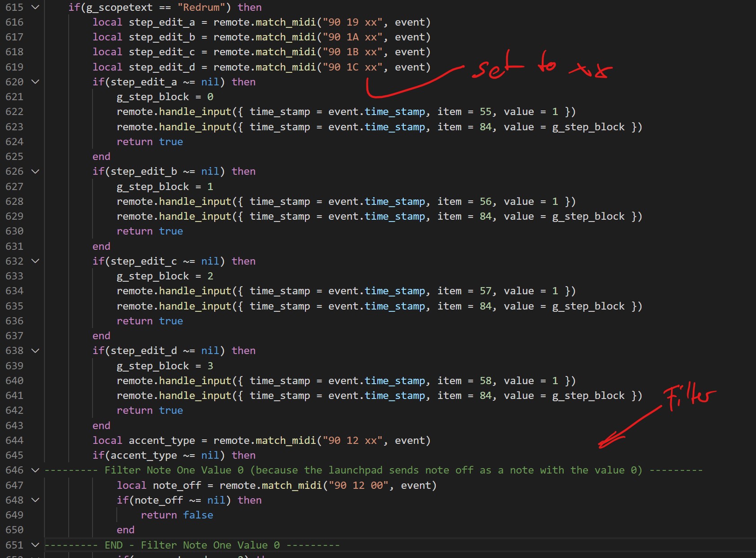
Task: Click variable step_edit_a on line 616
Action: [162, 22]
